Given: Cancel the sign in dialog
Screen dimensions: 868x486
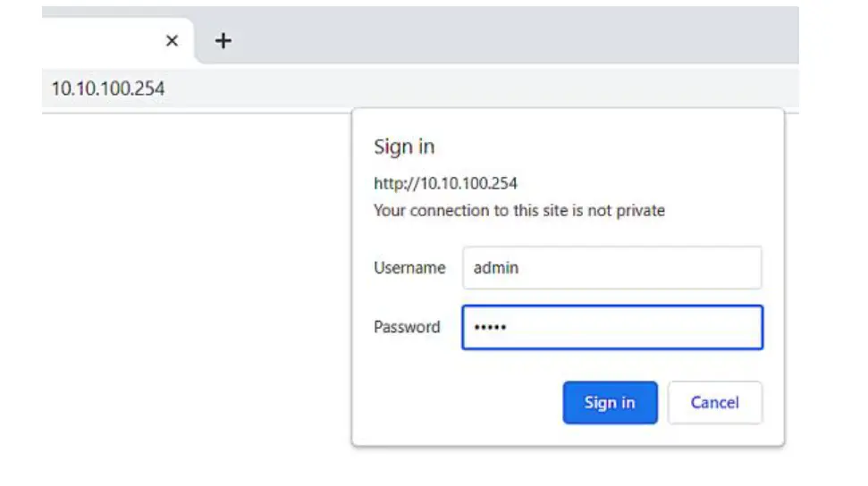Looking at the screenshot, I should [x=714, y=402].
